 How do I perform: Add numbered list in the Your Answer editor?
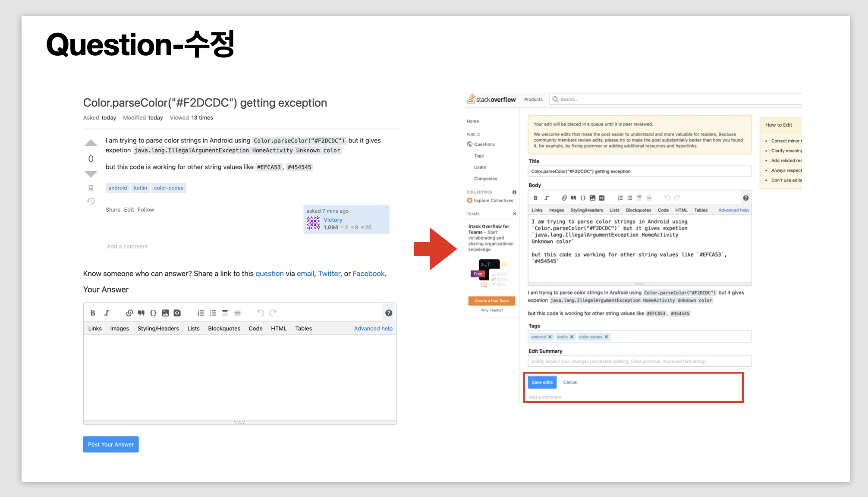201,313
